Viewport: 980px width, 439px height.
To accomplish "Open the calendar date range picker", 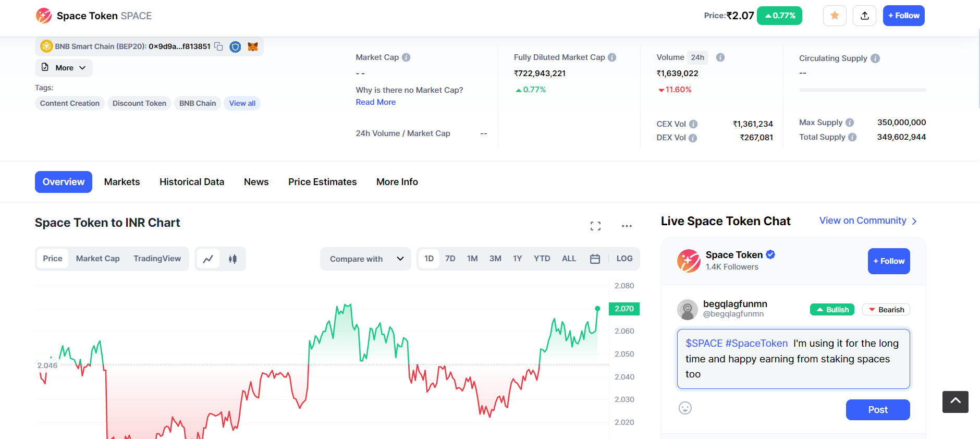I will (x=595, y=259).
